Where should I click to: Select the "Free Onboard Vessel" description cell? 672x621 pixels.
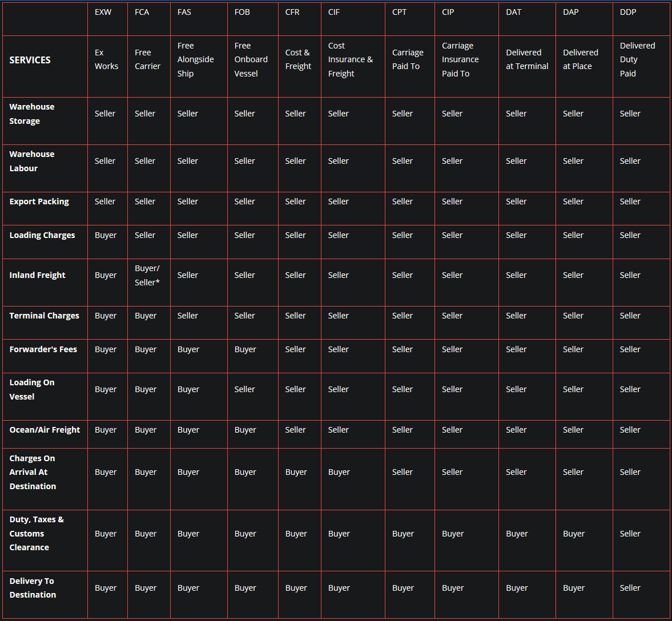click(x=251, y=59)
